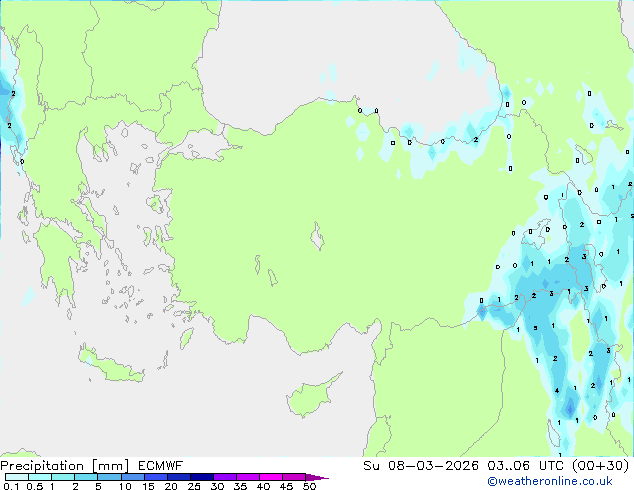
Task: Select the 2–5 mm legend swatch
Action: 86,477
